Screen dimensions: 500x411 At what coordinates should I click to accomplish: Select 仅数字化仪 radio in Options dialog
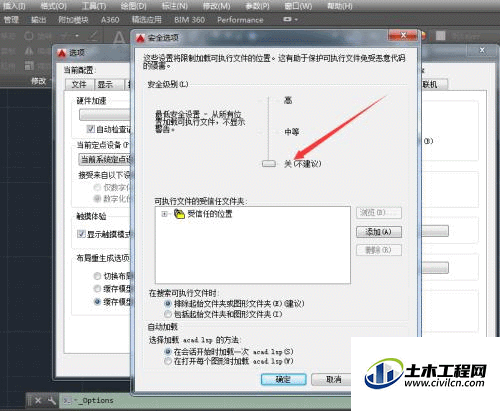click(97, 187)
